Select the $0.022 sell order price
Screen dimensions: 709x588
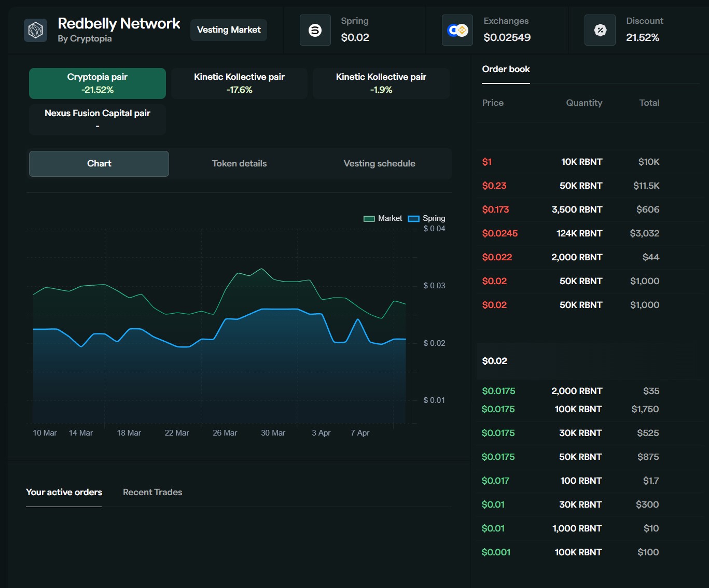point(497,257)
